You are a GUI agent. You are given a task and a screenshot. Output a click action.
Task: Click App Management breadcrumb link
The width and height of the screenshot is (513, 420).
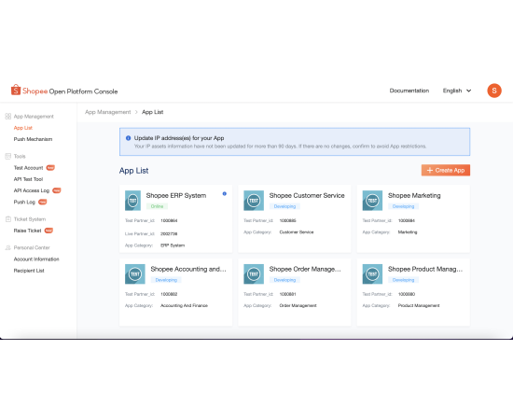pos(107,112)
